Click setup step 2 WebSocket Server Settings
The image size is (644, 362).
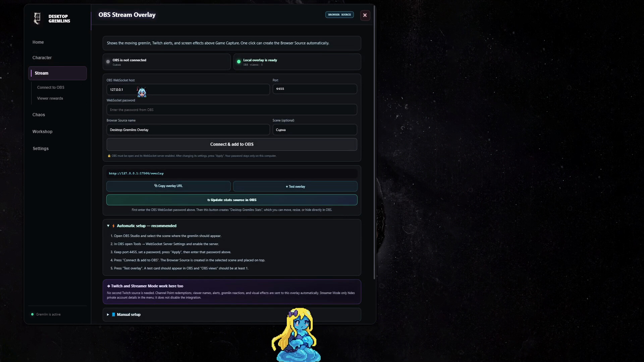coord(165,244)
